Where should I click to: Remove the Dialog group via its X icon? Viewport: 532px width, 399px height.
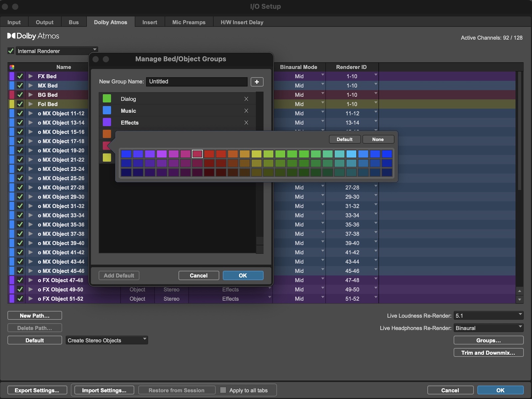[x=246, y=99]
